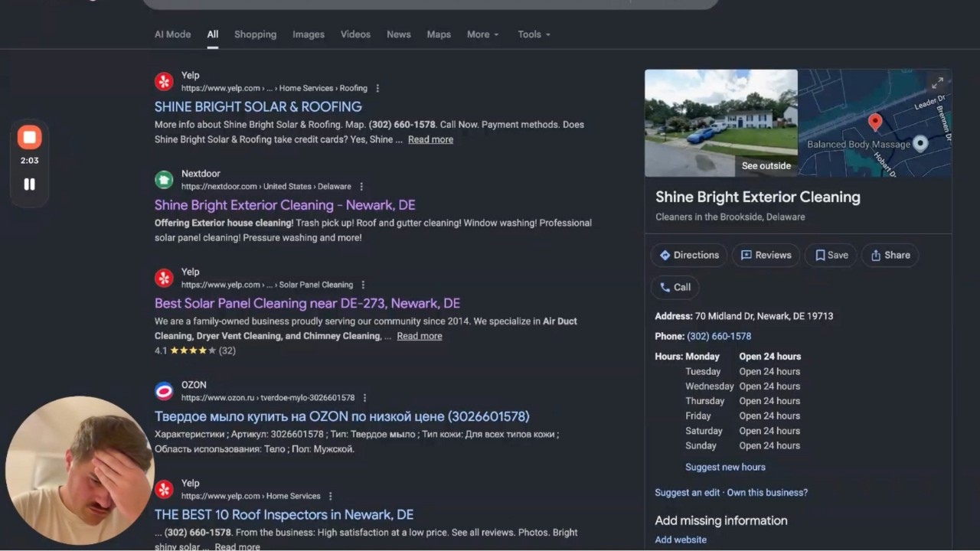Click the Yelp favicon beside Roof Inspectors result
Screen dimensions: 980x551
click(x=164, y=489)
